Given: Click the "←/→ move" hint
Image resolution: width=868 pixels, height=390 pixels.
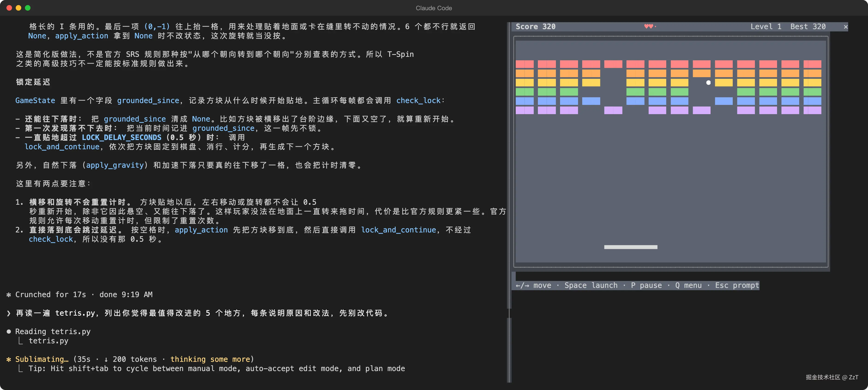Looking at the screenshot, I should [533, 285].
